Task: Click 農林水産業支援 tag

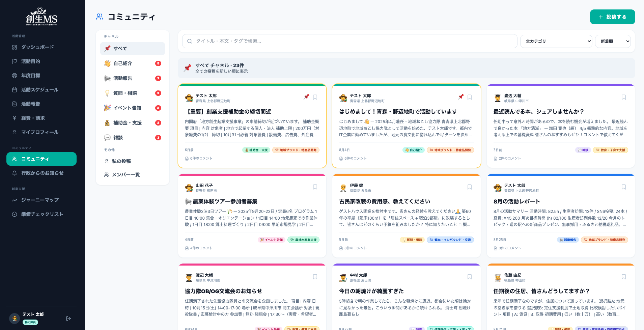Action: (303, 240)
